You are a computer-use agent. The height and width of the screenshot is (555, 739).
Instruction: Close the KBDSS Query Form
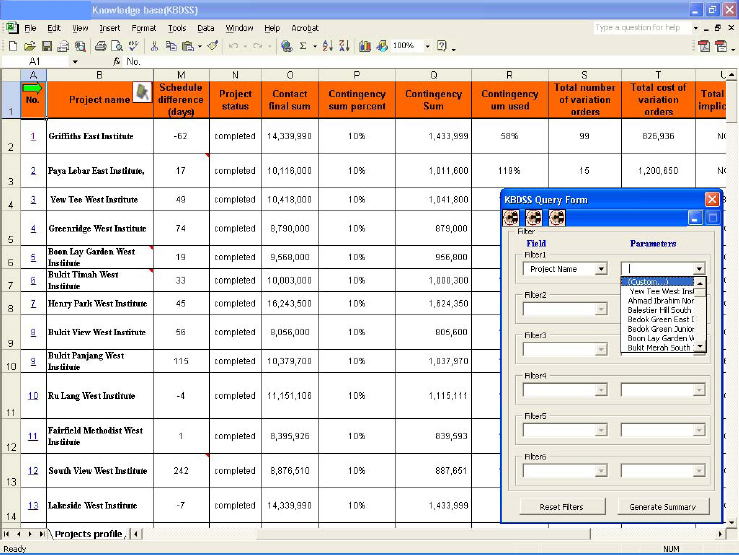pos(712,199)
